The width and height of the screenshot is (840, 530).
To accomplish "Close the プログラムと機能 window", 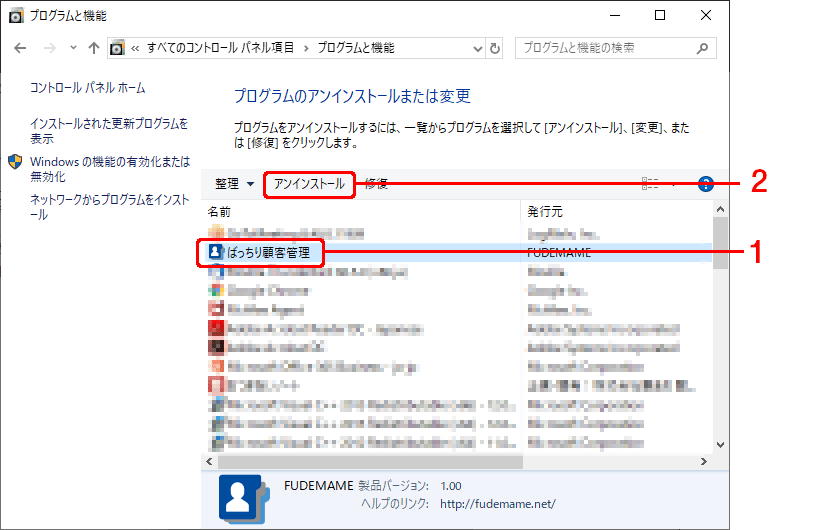I will click(706, 16).
